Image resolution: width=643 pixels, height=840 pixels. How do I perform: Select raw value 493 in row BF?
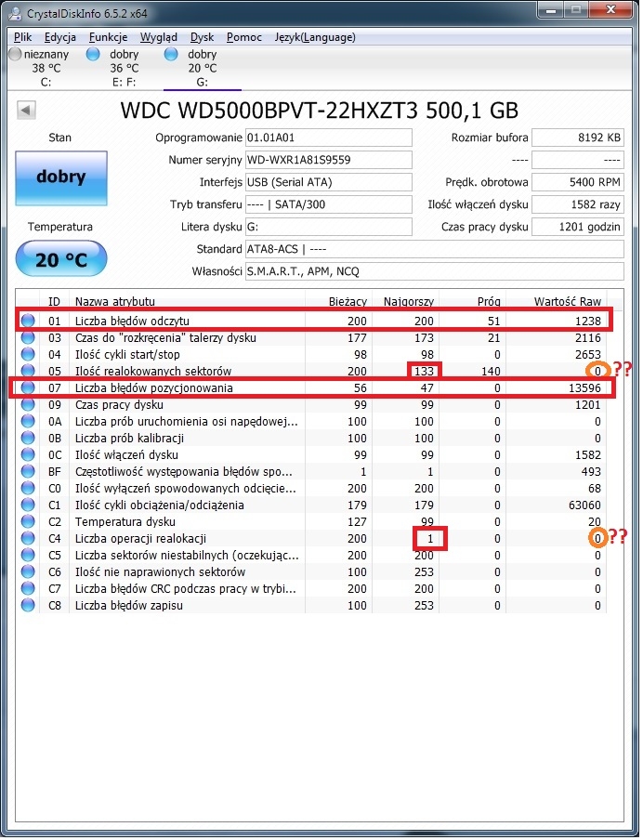(x=591, y=472)
